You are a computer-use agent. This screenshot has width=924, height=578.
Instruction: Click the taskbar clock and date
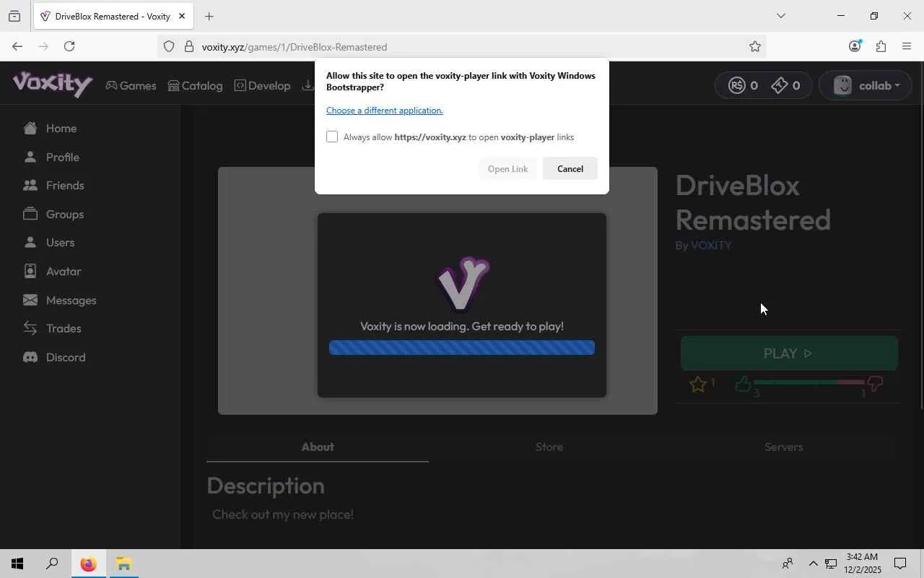862,564
